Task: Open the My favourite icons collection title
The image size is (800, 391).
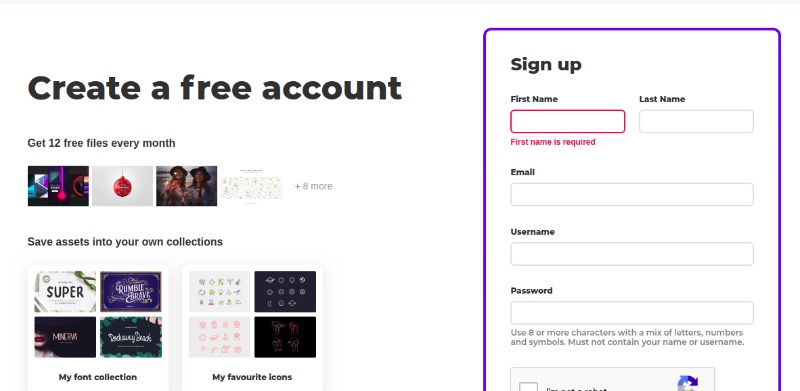Action: (252, 377)
